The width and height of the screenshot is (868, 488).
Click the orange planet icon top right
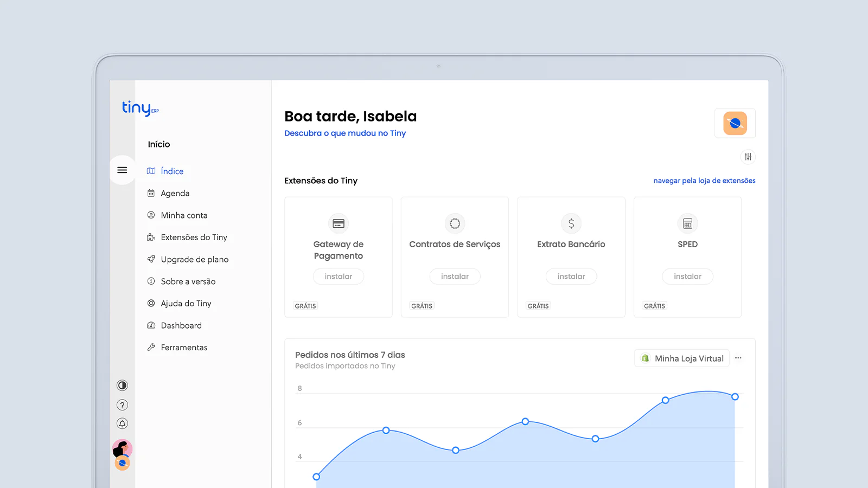pos(735,123)
